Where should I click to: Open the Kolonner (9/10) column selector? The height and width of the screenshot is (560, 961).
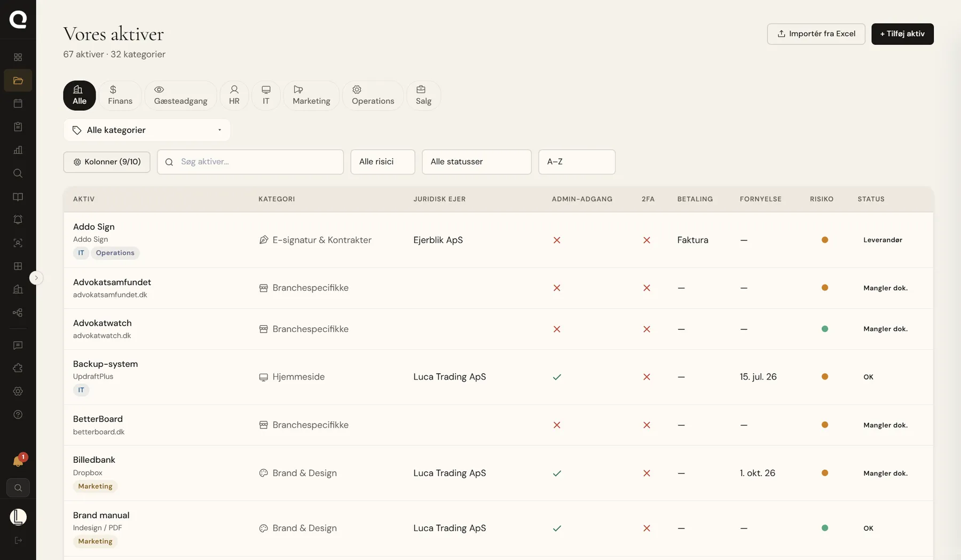(107, 162)
